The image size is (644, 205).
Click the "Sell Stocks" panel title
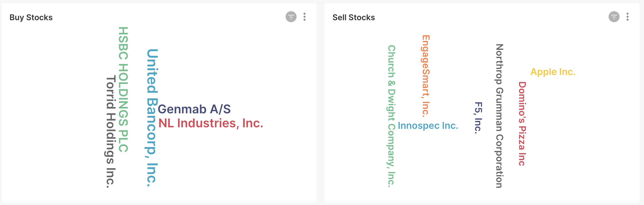tap(353, 17)
